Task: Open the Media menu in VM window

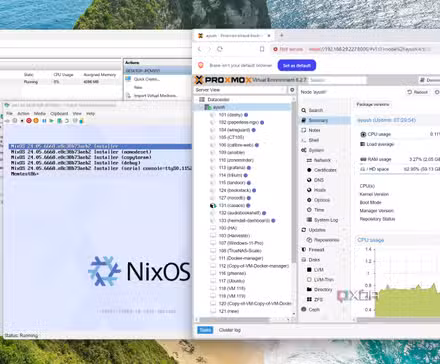Action: tap(40, 114)
